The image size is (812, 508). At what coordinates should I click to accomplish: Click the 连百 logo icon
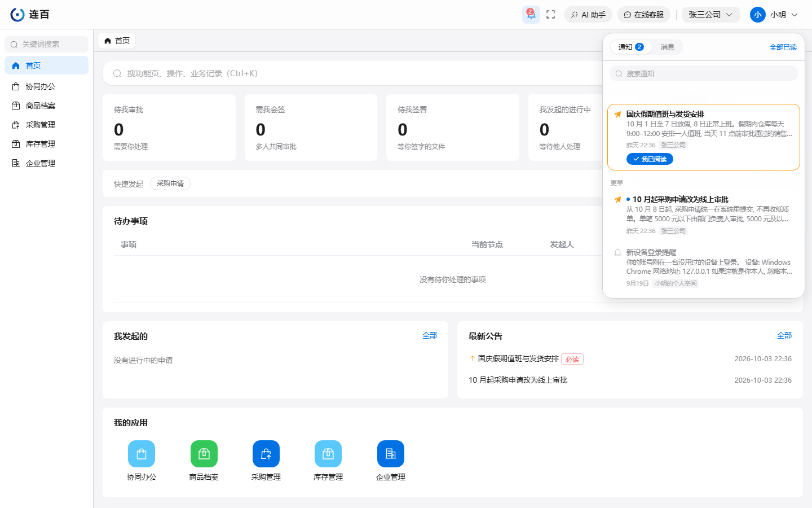[x=17, y=15]
